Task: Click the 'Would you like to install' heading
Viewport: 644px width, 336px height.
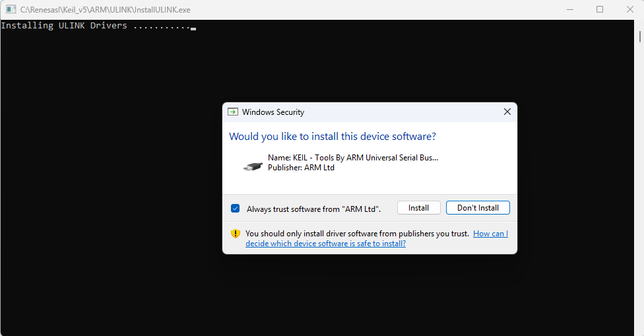Action: point(332,137)
